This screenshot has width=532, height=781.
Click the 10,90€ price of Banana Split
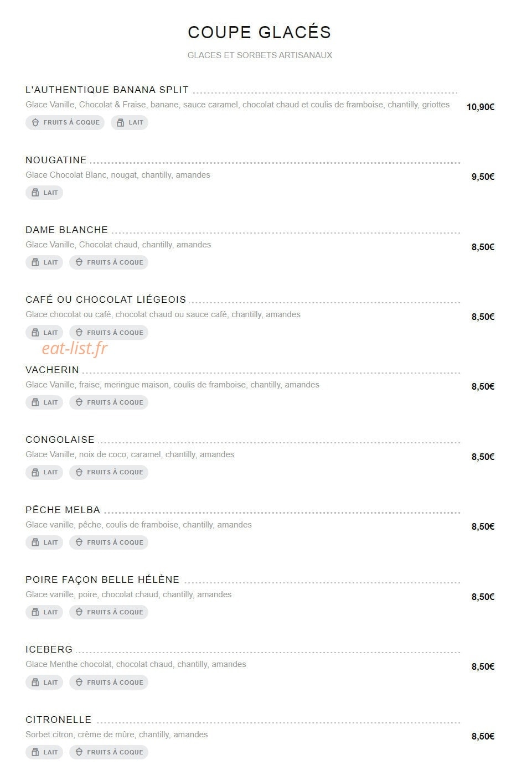pos(481,107)
